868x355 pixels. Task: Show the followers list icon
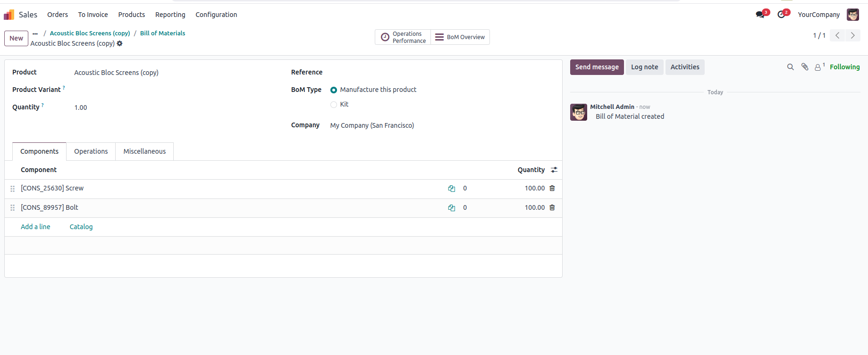(x=818, y=67)
